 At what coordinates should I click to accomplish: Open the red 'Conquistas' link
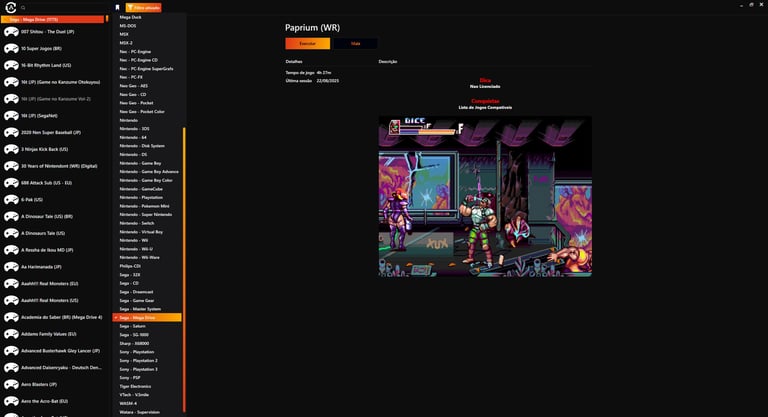[485, 101]
